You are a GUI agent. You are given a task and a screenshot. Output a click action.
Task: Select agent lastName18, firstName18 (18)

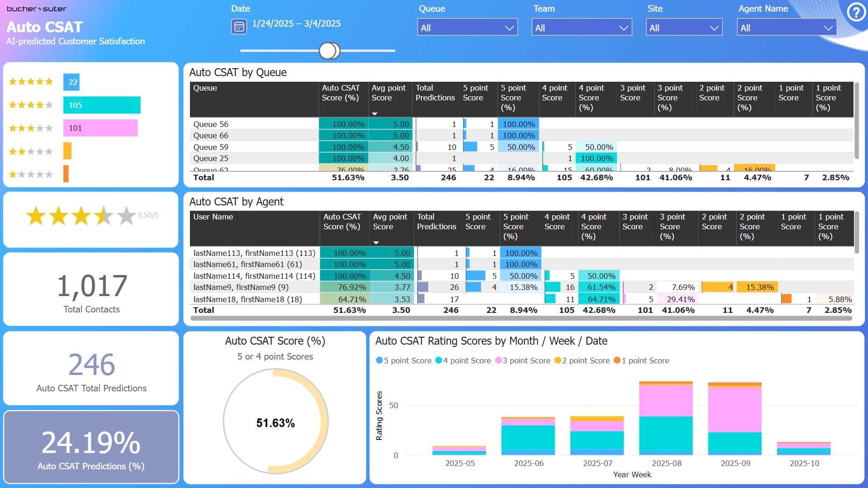coord(522,299)
